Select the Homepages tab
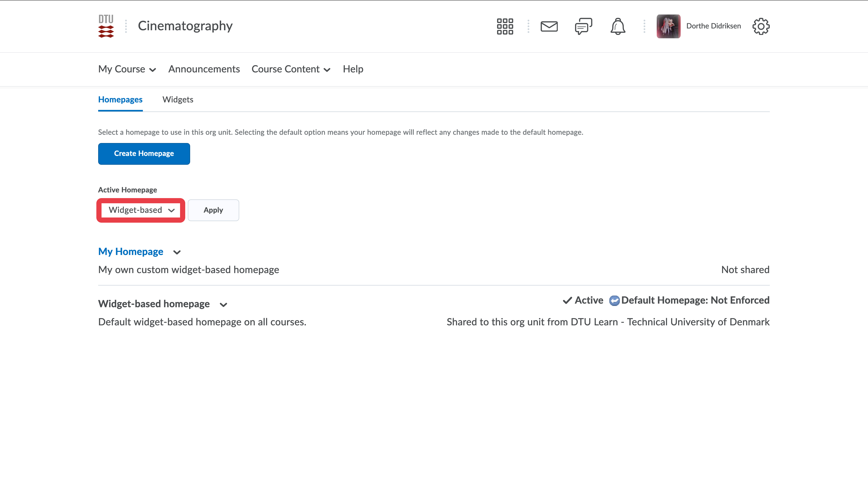 click(120, 100)
